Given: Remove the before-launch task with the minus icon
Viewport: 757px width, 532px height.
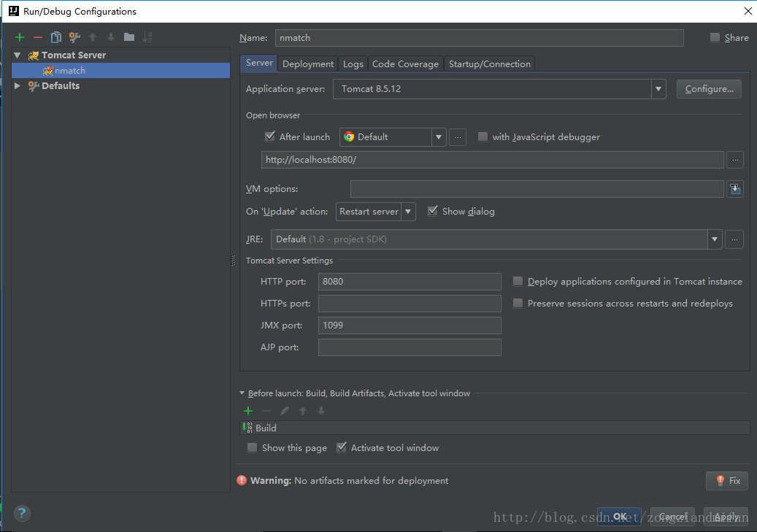Looking at the screenshot, I should (266, 411).
